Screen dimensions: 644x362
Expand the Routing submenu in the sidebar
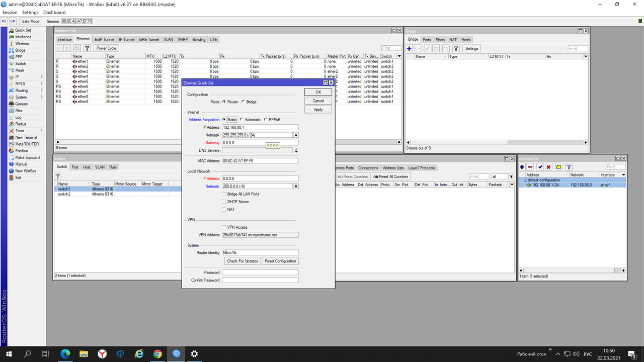pos(41,90)
